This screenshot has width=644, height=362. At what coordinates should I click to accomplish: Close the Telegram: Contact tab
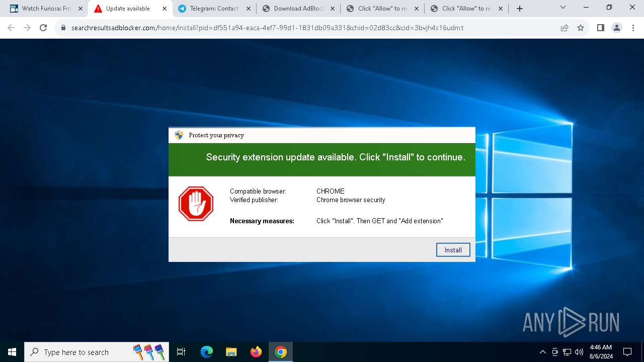(249, 9)
